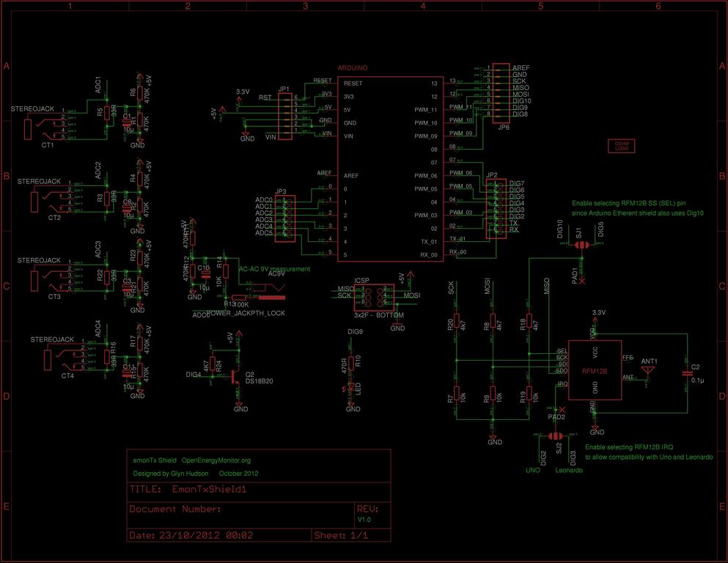
Task: Click the 'Date: 23/10/2012 00:02' field
Action: [218, 535]
